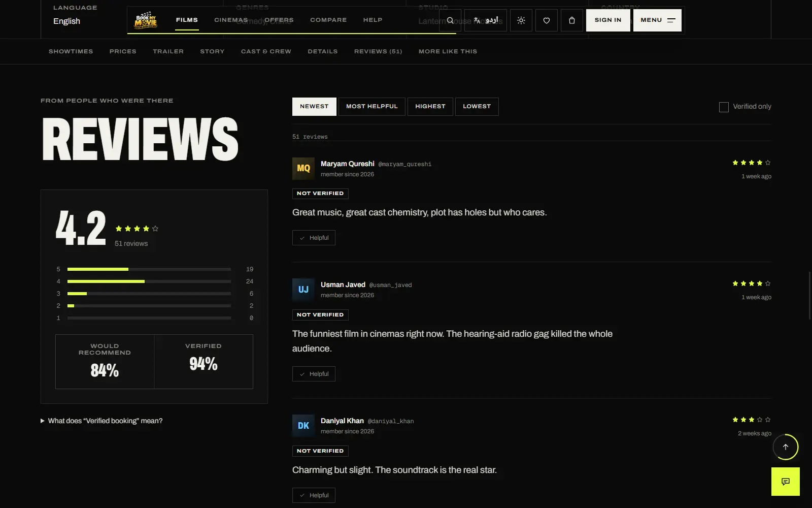Viewport: 812px width, 508px height.
Task: Open the Help nav item
Action: [x=373, y=20]
